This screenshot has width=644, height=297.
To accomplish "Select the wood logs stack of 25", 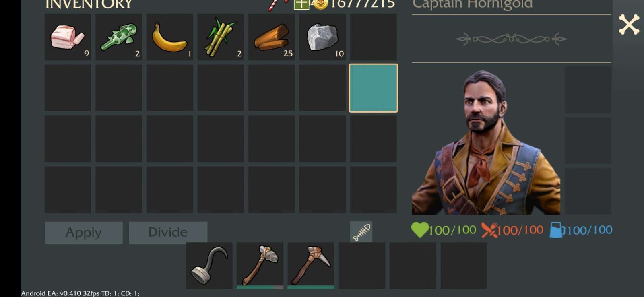I will [x=271, y=37].
